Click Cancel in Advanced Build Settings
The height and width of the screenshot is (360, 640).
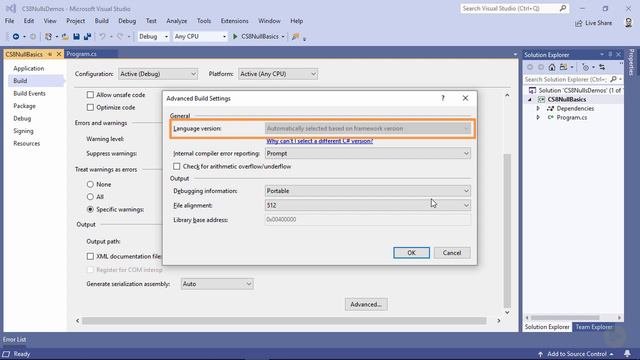[452, 253]
